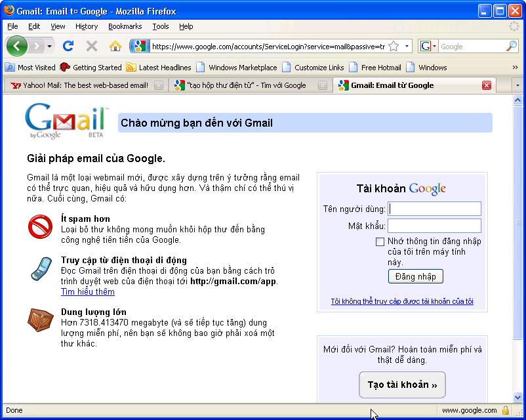Open the Windows Marketplace bookmark
This screenshot has width=526, height=420.
237,68
